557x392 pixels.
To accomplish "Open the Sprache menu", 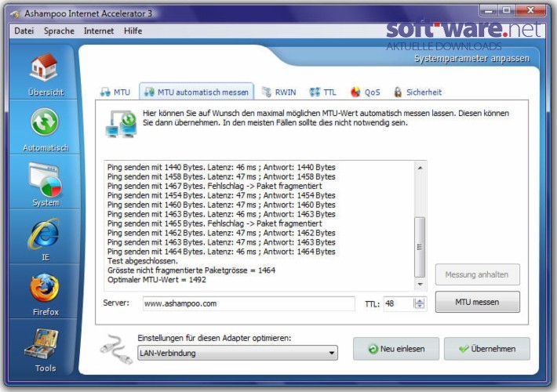I will 59,31.
